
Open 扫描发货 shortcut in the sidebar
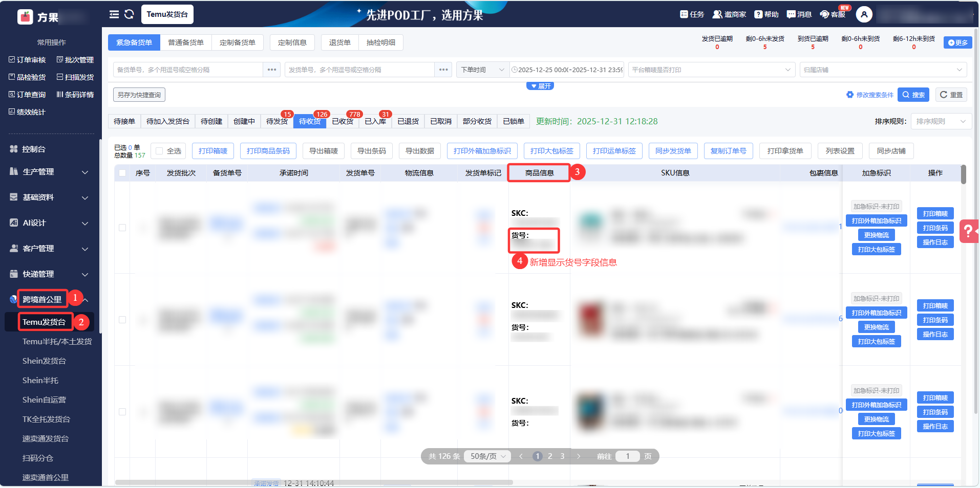(75, 77)
